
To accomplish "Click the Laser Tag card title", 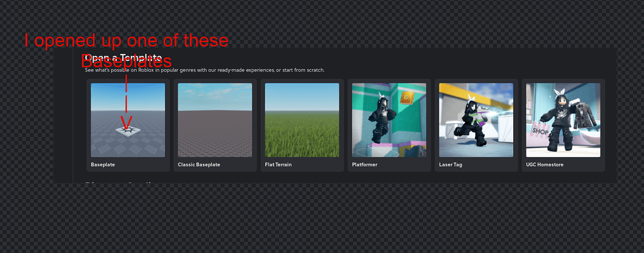I will point(450,164).
